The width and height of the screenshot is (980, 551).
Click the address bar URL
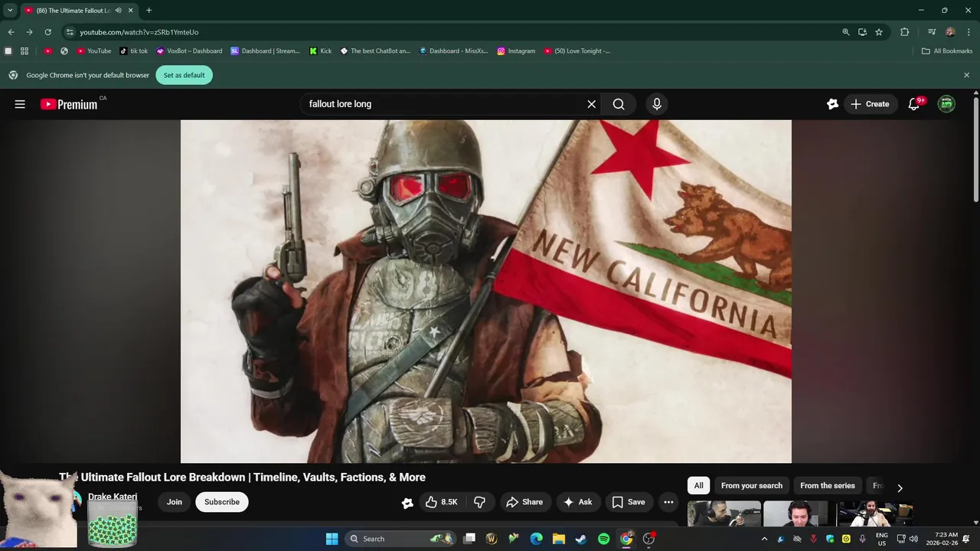coord(139,32)
